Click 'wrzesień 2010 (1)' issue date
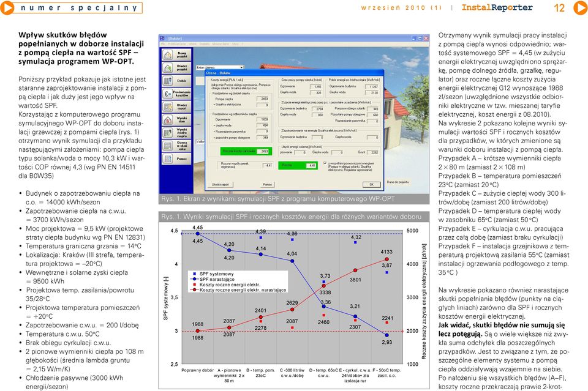Image resolution: width=588 pixels, height=391 pixels. click(x=401, y=7)
